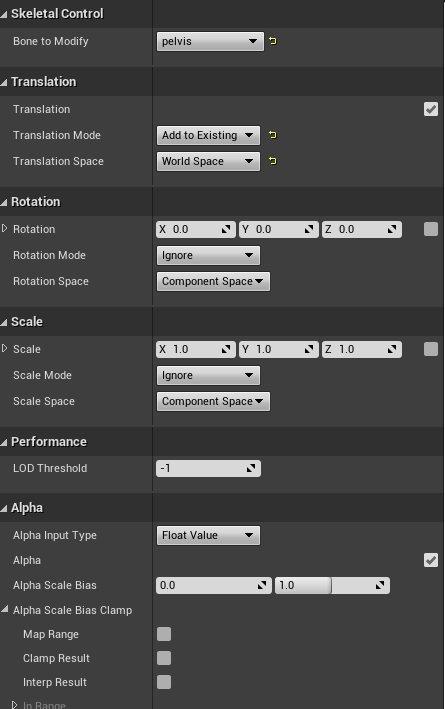Reset Bone to Modify to default
Image resolution: width=445 pixels, height=709 pixels.
coord(273,41)
